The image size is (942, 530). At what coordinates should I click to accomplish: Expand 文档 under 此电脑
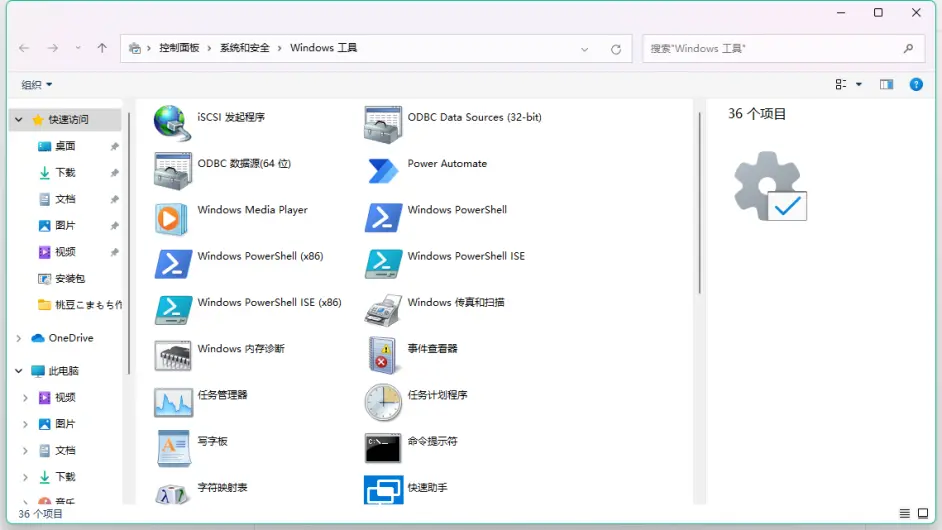click(x=25, y=451)
